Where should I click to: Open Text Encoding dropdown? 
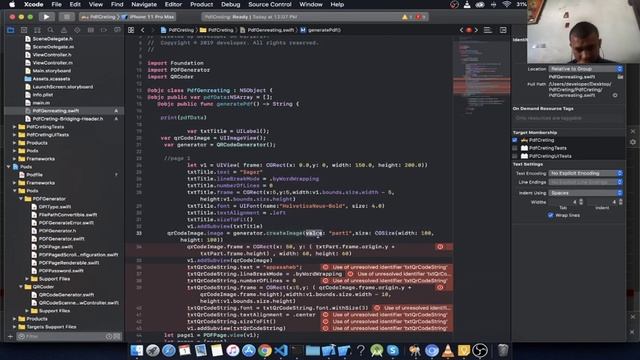coord(585,173)
